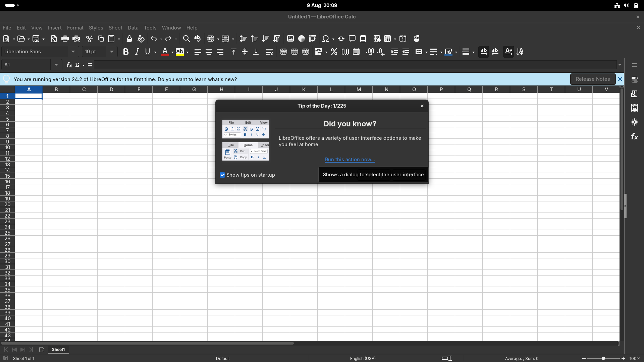644x362 pixels.
Task: Click the Cut scissors icon
Action: [x=89, y=39]
